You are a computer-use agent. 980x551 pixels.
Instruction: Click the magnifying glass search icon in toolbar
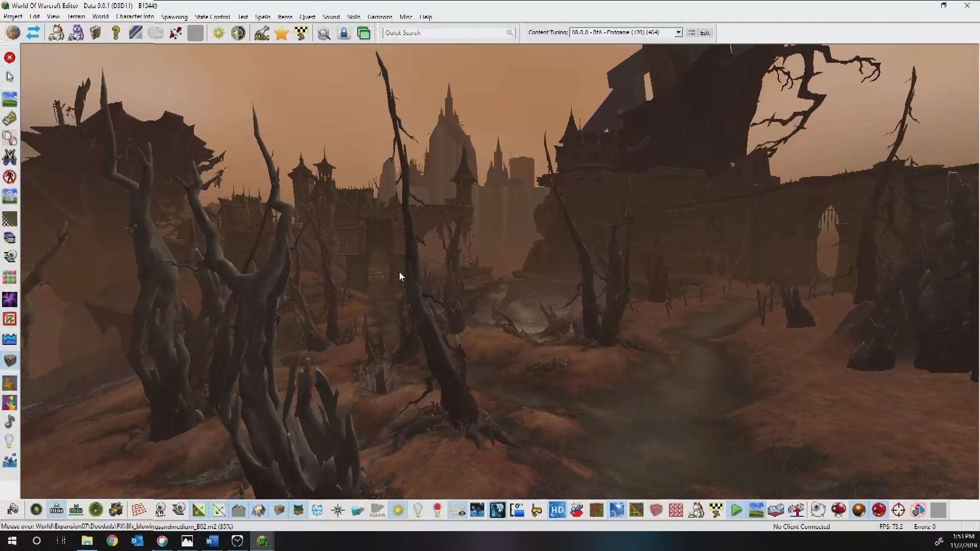[324, 34]
